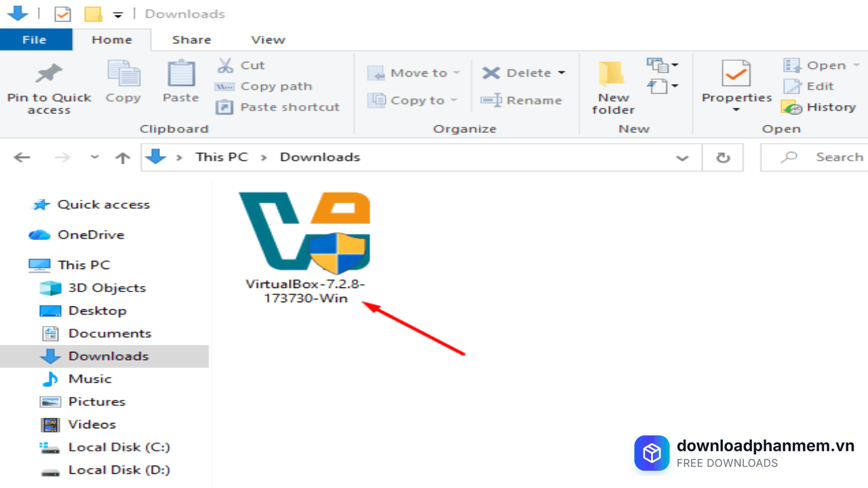Open the File menu

[34, 39]
